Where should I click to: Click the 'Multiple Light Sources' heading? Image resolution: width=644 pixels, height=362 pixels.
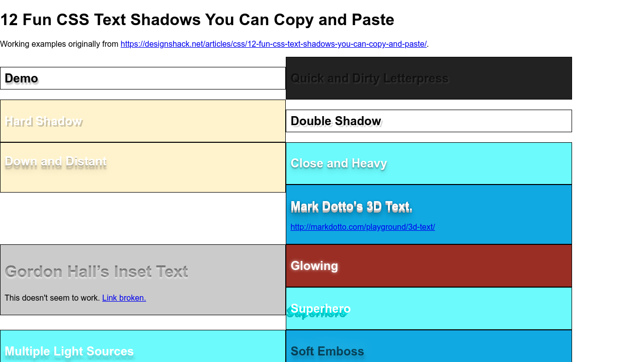69,351
